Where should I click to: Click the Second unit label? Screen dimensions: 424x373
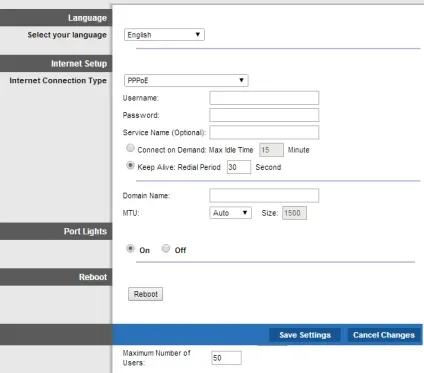[x=268, y=167]
